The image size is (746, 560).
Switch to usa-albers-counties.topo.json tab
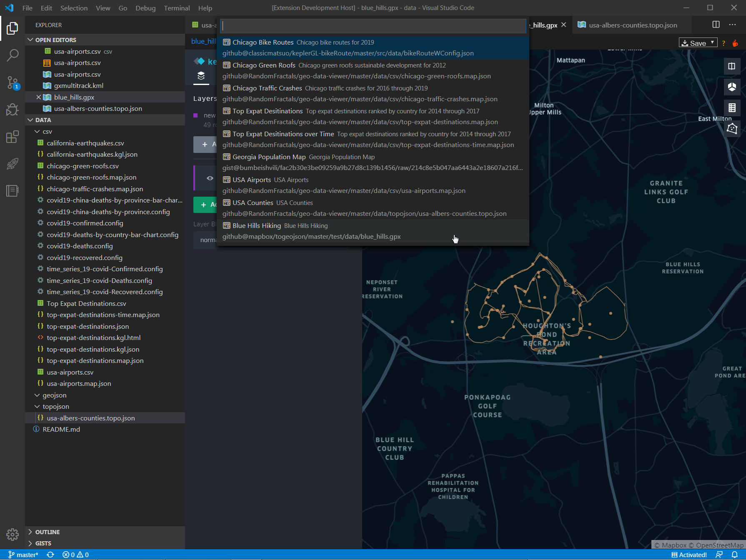pyautogui.click(x=632, y=25)
